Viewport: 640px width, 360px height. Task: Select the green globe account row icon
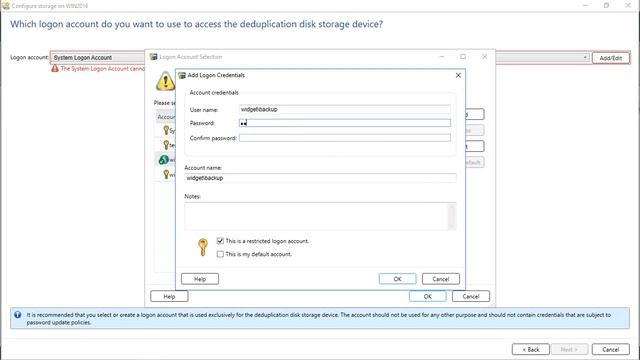(x=164, y=160)
